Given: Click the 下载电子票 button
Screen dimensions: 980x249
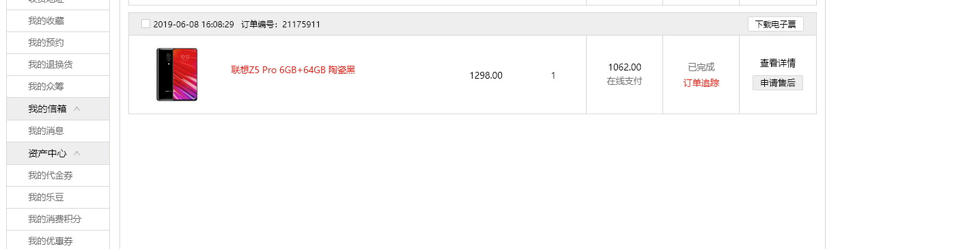Looking at the screenshot, I should point(775,24).
